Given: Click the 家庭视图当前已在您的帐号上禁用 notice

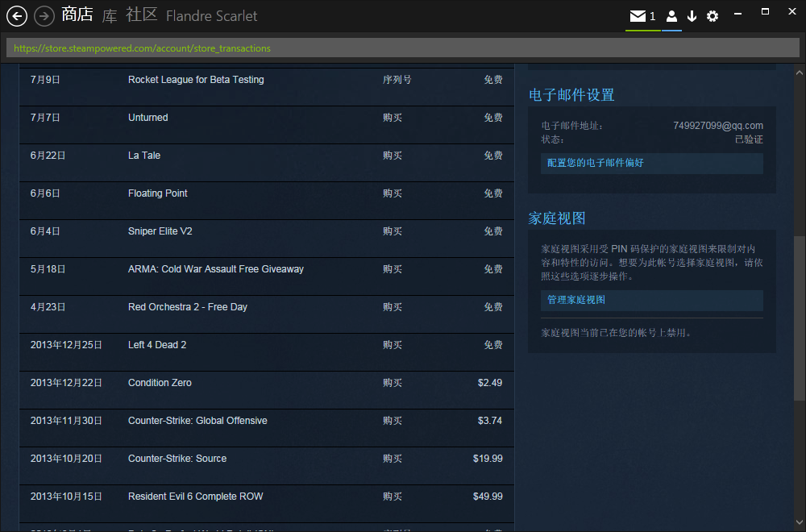Looking at the screenshot, I should [x=617, y=333].
